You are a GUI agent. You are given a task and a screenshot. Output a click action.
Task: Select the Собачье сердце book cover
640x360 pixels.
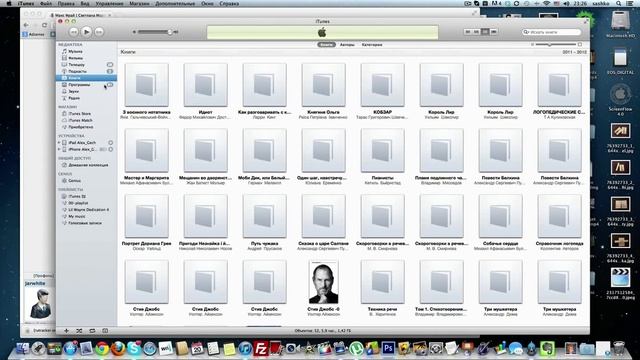pos(500,216)
